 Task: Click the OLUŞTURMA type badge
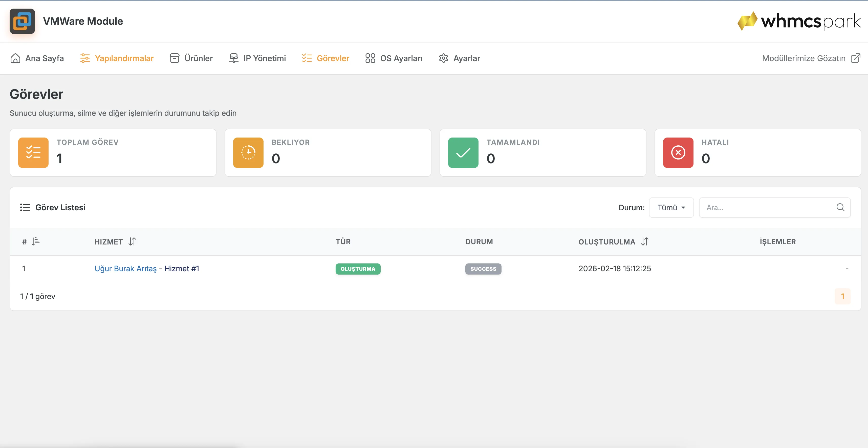358,269
